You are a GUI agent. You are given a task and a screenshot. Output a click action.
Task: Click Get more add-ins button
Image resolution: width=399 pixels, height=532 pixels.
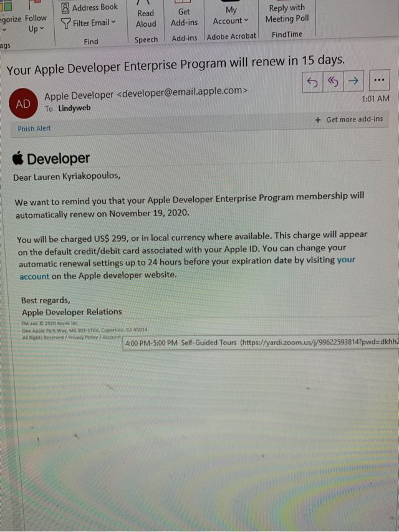click(349, 119)
